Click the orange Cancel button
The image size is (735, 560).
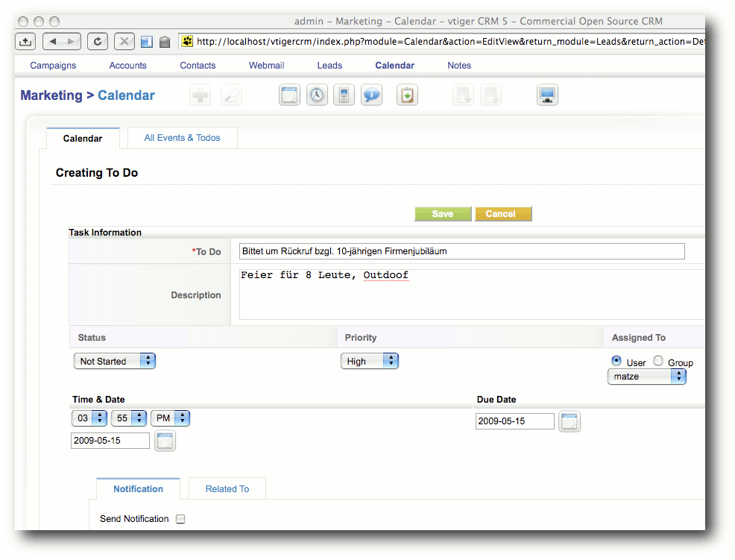(x=503, y=214)
